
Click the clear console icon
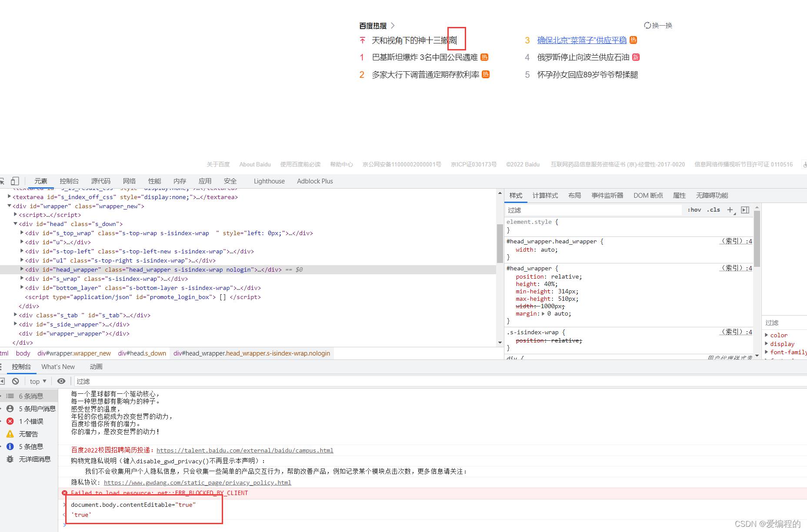pos(16,381)
